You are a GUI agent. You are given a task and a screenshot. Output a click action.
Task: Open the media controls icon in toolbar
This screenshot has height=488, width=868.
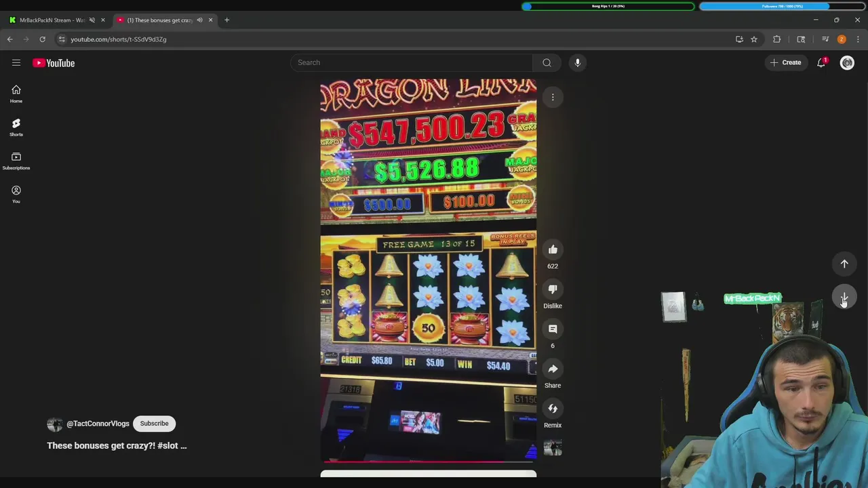(825, 39)
